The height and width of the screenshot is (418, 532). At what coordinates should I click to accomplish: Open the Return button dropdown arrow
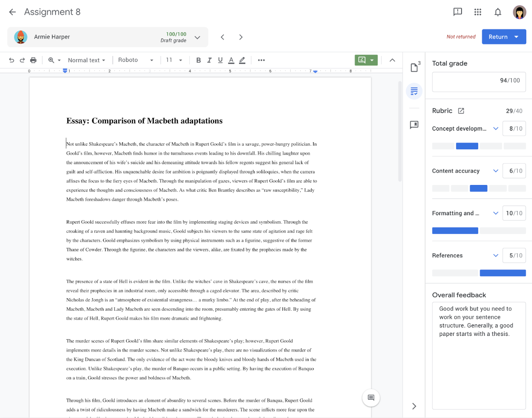pos(517,37)
